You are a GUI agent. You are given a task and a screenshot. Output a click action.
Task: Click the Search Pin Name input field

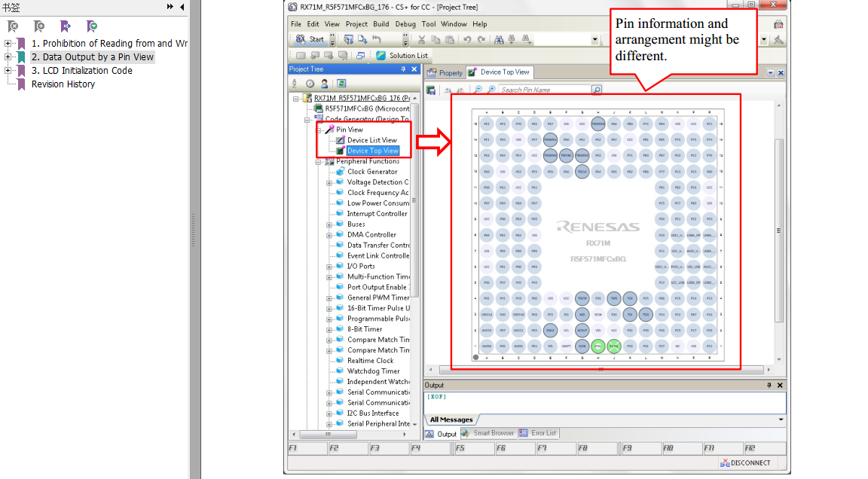545,90
